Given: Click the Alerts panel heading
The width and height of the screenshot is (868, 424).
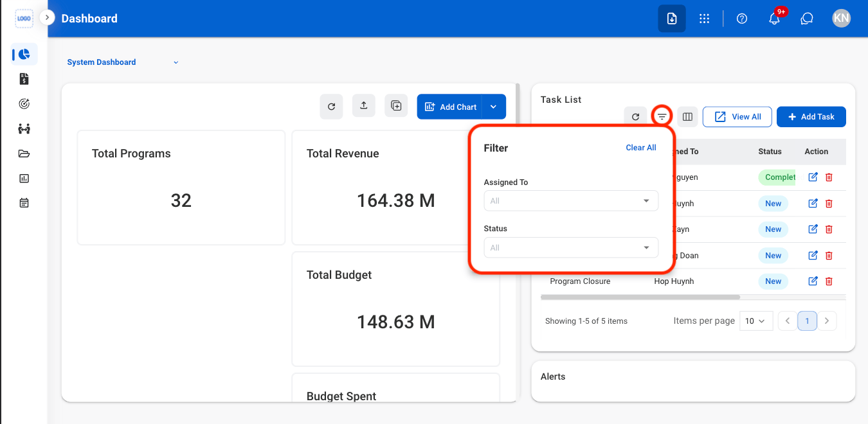Looking at the screenshot, I should pos(553,376).
